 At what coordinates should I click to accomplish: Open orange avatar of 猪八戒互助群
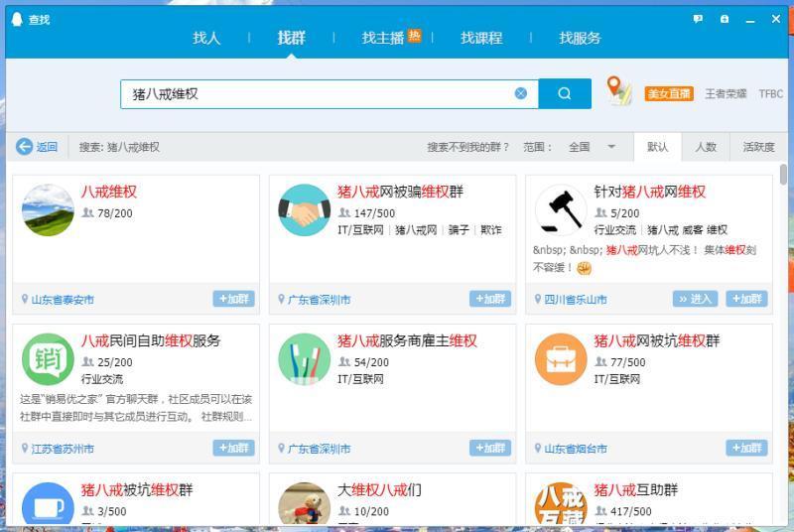(x=561, y=503)
